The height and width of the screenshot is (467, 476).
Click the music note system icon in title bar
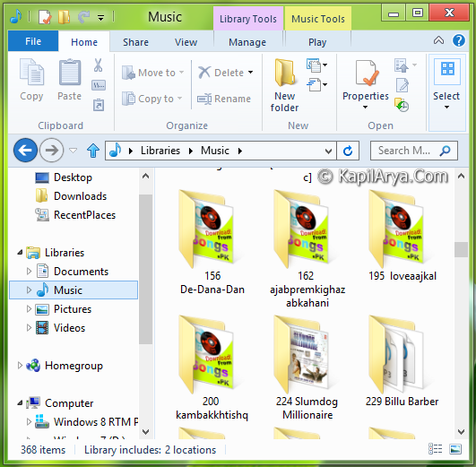click(16, 17)
